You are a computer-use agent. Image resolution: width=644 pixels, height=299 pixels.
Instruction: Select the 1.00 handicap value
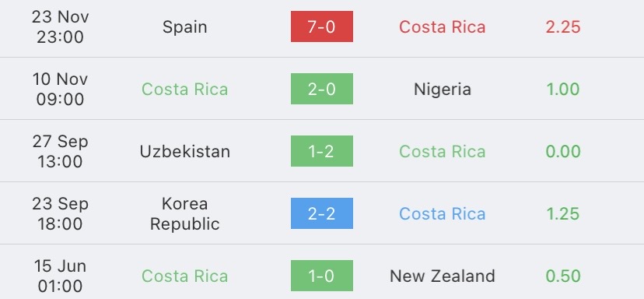tap(562, 90)
